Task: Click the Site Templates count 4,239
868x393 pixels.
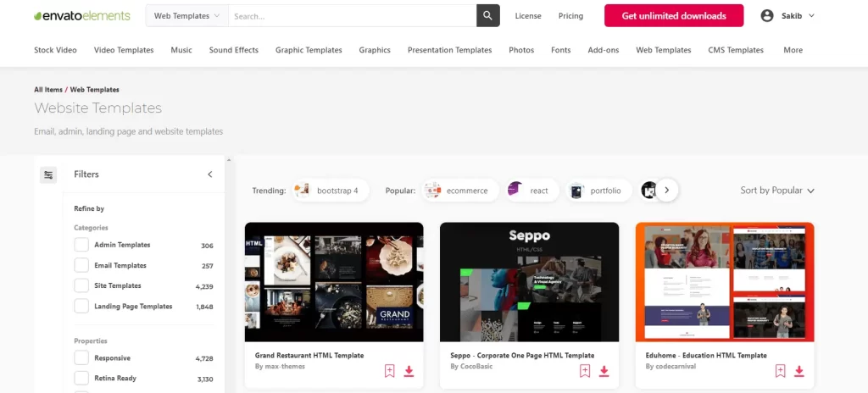Action: (x=204, y=287)
